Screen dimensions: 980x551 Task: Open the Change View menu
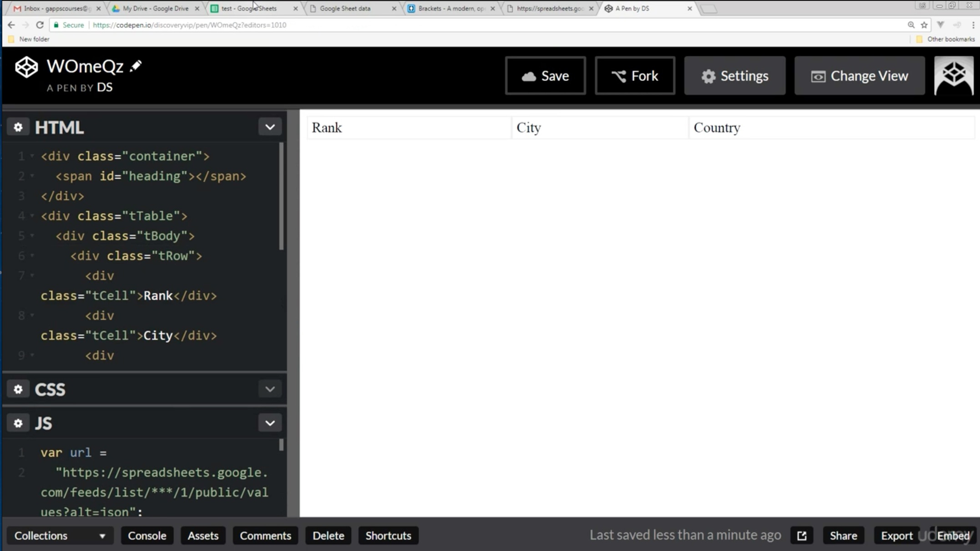click(859, 76)
